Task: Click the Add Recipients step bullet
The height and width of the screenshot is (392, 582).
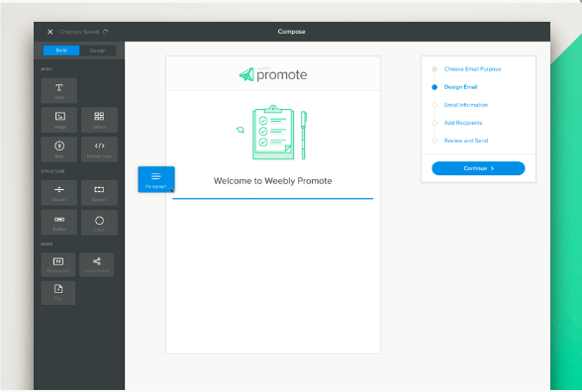Action: tap(435, 123)
